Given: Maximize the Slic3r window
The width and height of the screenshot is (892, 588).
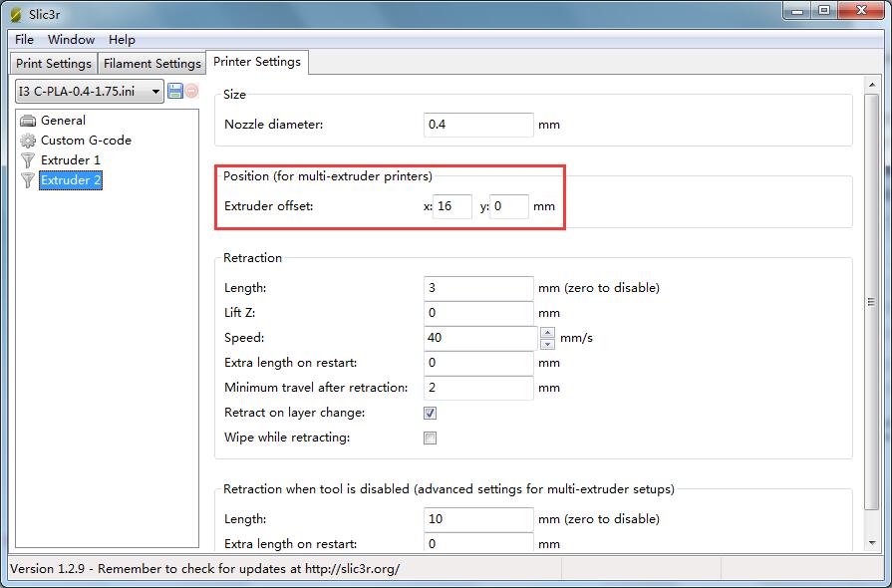Looking at the screenshot, I should point(824,10).
